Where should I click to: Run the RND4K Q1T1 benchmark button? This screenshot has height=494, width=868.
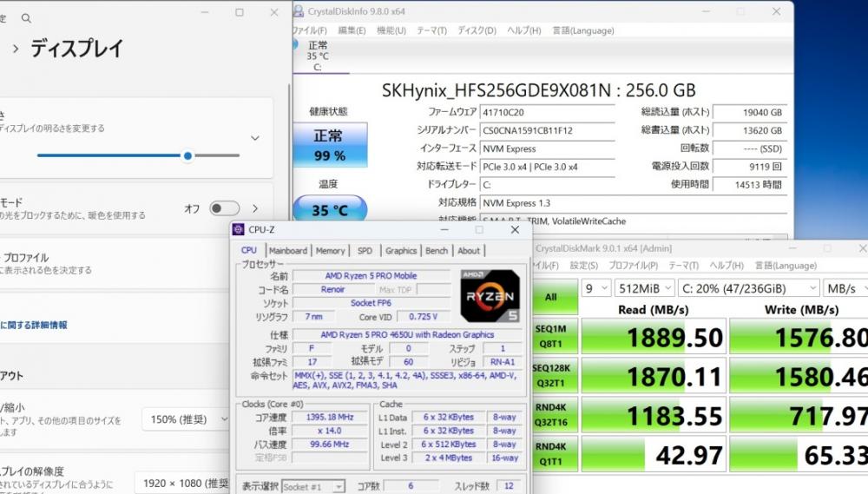(x=556, y=453)
